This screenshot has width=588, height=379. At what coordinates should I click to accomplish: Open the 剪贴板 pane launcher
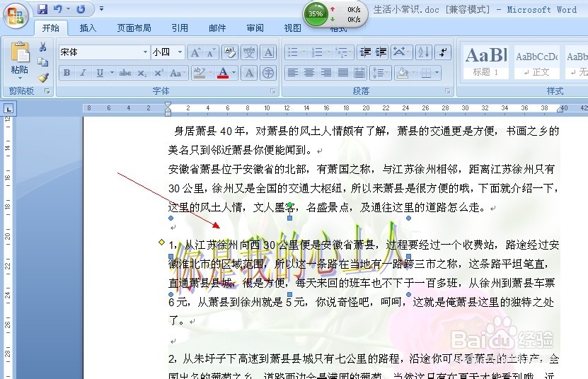[47, 91]
